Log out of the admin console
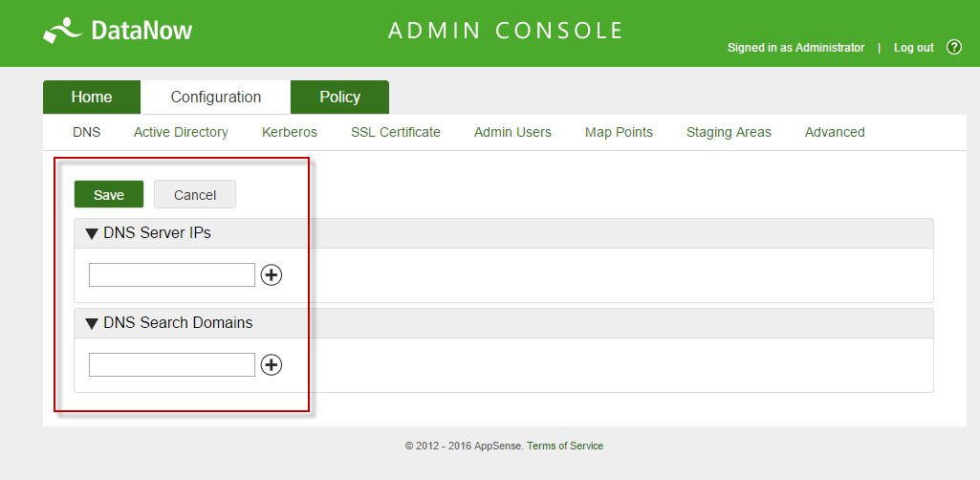 [x=914, y=48]
